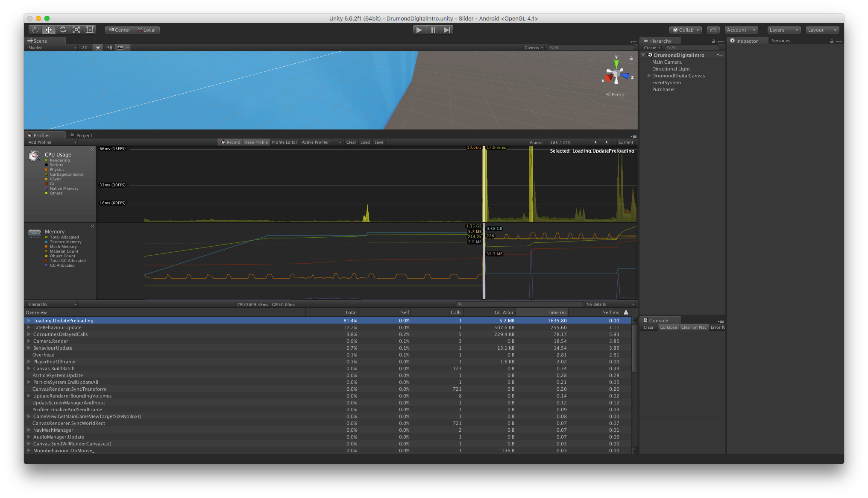Expand LateBehaviourUpdate row
The image size is (868, 498).
pos(29,327)
